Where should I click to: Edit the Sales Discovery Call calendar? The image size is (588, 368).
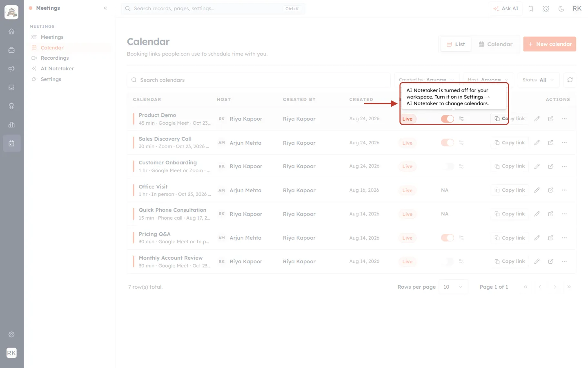pos(537,143)
